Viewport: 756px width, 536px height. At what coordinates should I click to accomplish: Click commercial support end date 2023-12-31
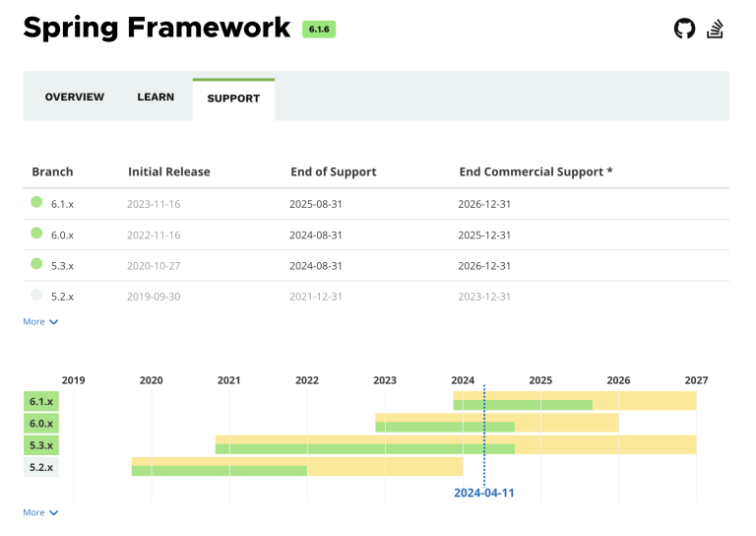coord(484,297)
